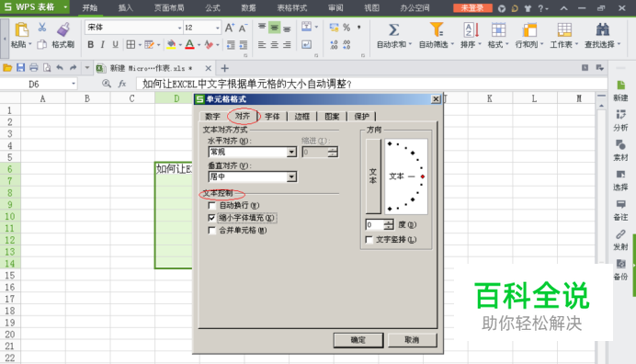Expand the font color dropdown arrow
636x364 pixels.
[199, 45]
